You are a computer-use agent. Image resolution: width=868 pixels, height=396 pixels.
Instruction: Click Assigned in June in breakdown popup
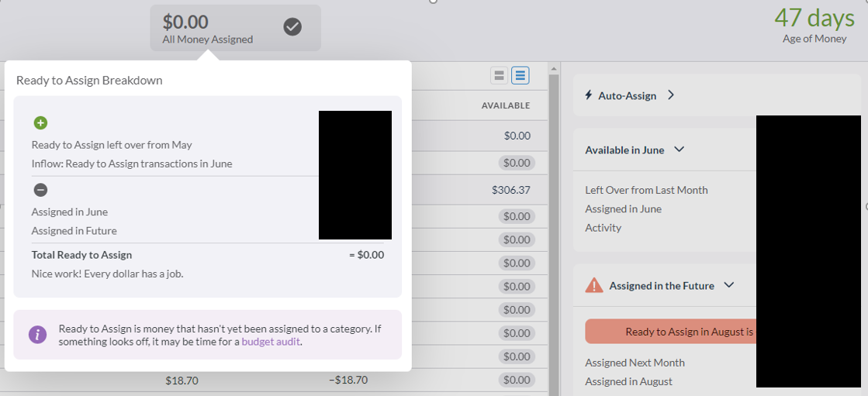tap(70, 212)
